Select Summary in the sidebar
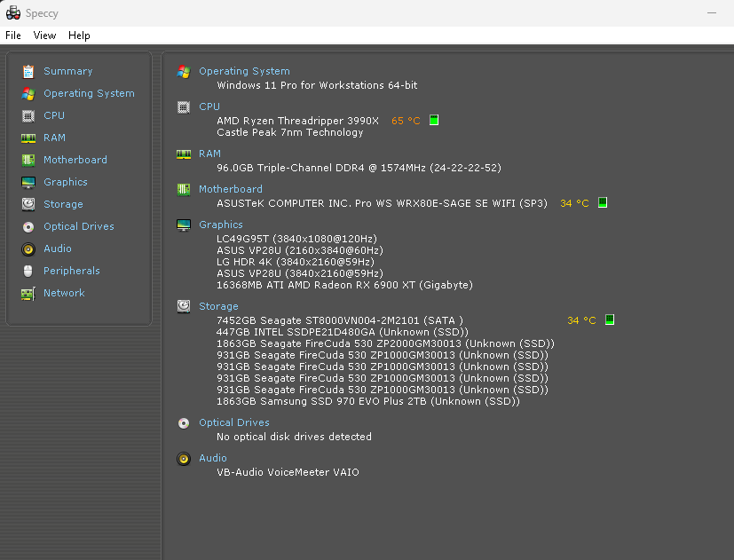Viewport: 734px width, 560px height. [x=67, y=71]
